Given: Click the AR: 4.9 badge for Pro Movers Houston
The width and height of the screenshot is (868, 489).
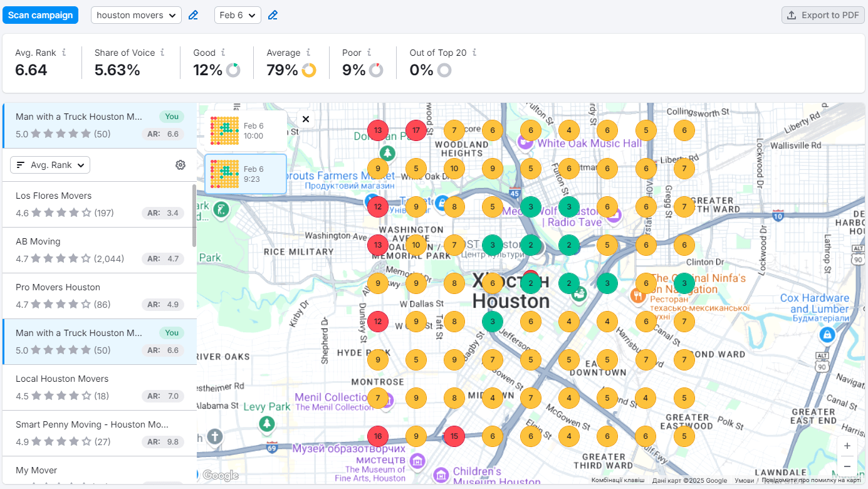Looking at the screenshot, I should pyautogui.click(x=163, y=305).
